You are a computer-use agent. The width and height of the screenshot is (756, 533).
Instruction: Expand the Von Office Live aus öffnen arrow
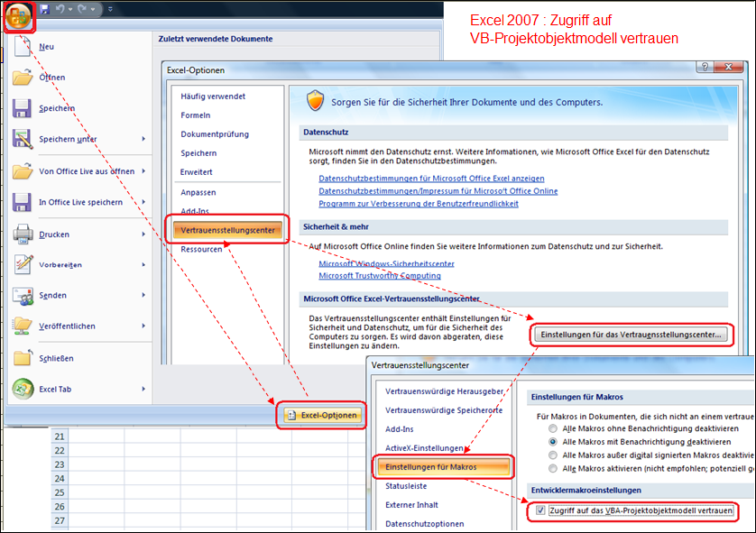click(143, 171)
